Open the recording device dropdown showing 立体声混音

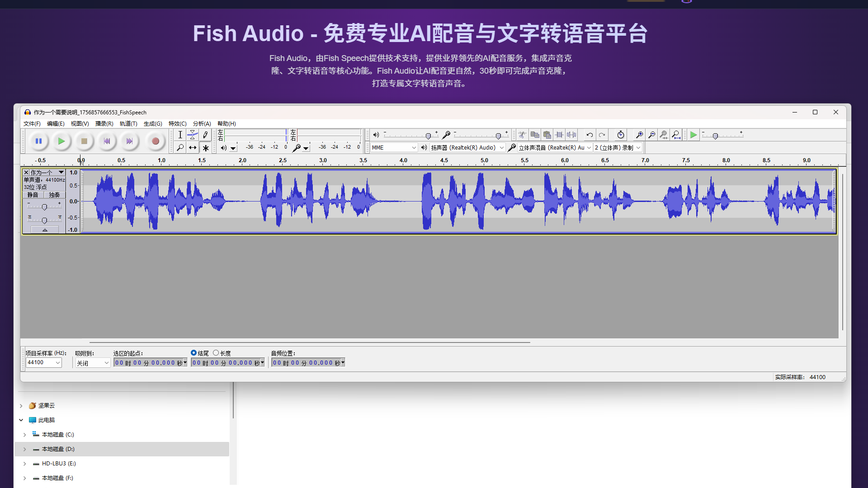pos(554,147)
